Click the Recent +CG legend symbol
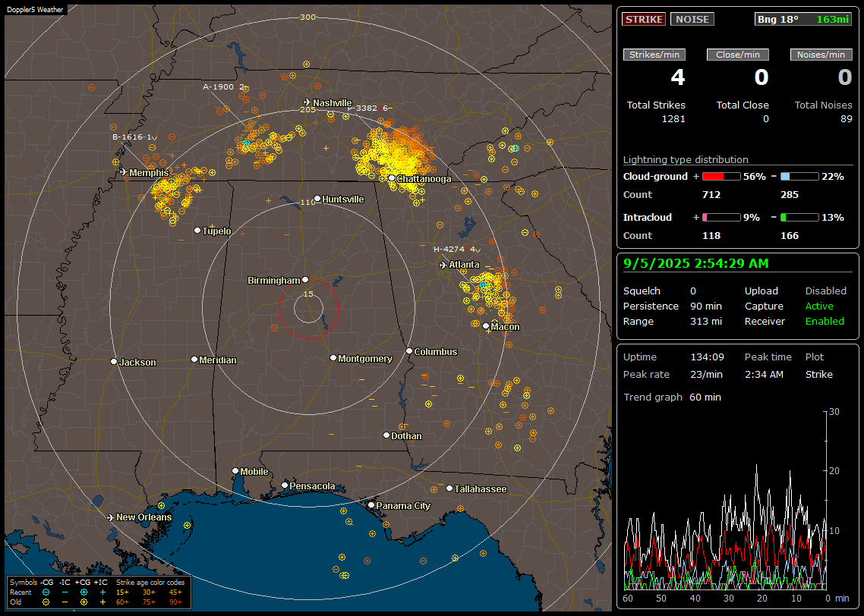The height and width of the screenshot is (616, 864). point(84,592)
